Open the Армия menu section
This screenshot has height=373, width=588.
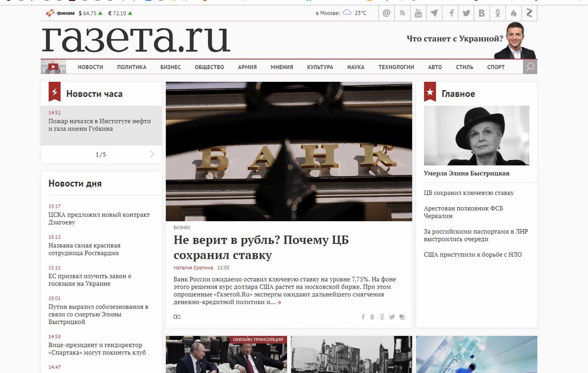point(248,67)
